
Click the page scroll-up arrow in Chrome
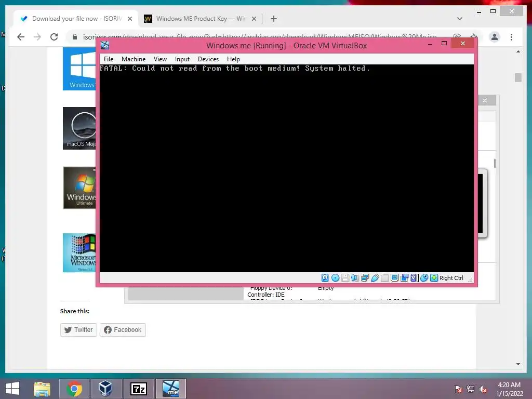[x=518, y=52]
